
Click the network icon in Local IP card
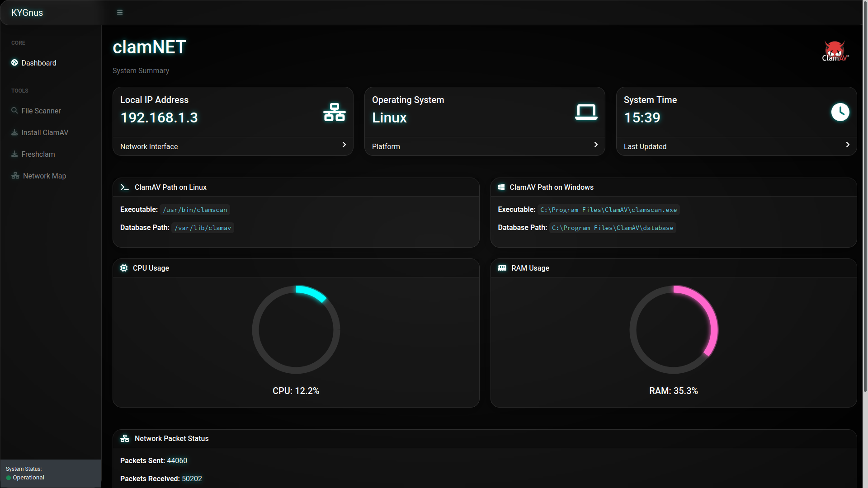(x=335, y=112)
